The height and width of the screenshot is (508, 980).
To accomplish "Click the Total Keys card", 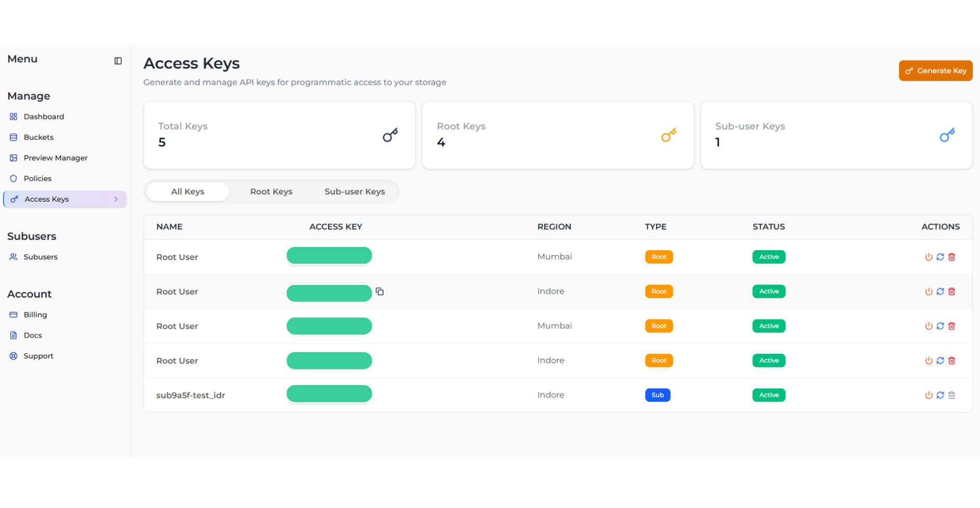I will pos(279,135).
